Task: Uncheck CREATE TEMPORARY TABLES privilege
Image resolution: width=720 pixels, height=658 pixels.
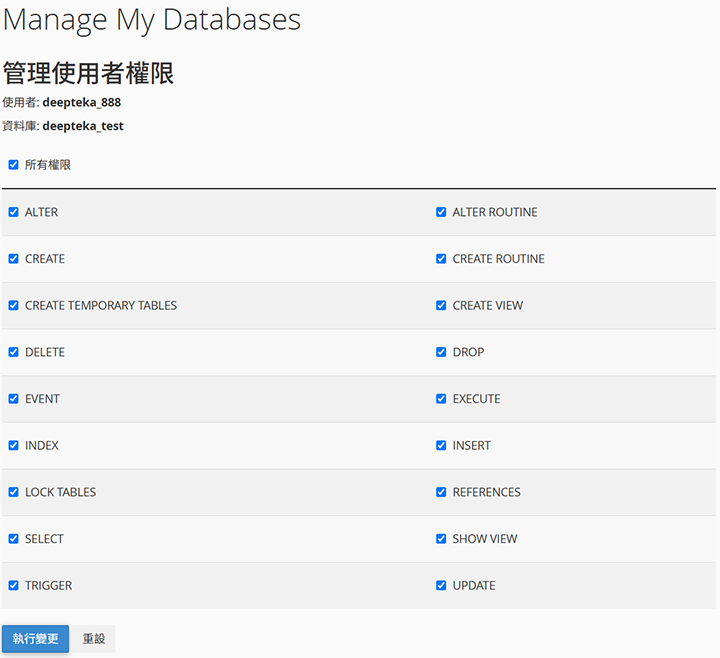Action: 14,305
